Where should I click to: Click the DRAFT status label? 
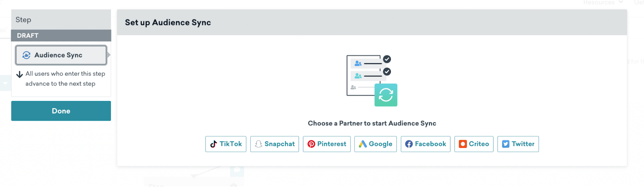click(28, 35)
